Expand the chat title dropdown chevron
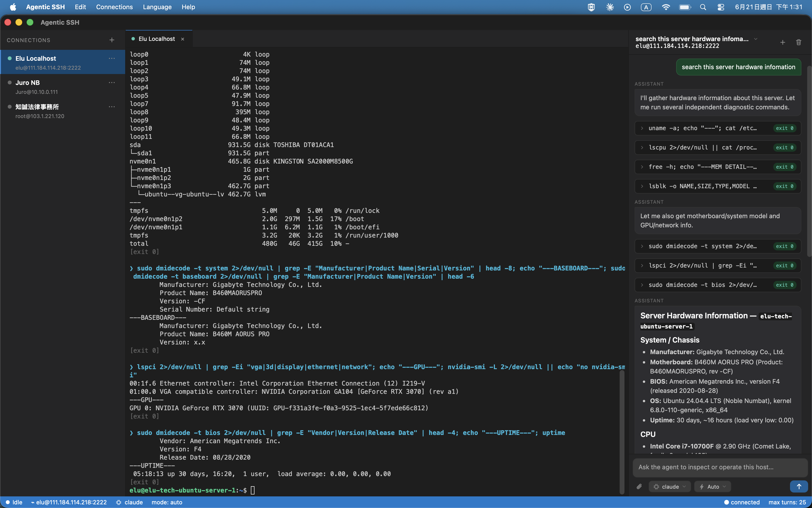The height and width of the screenshot is (508, 812). [x=756, y=39]
